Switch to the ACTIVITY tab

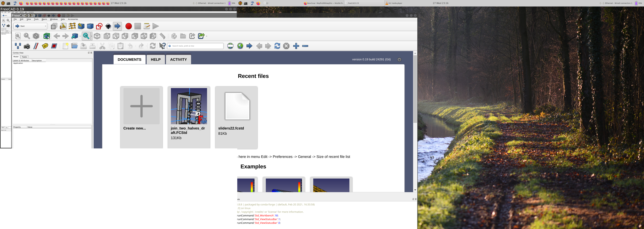click(x=178, y=60)
